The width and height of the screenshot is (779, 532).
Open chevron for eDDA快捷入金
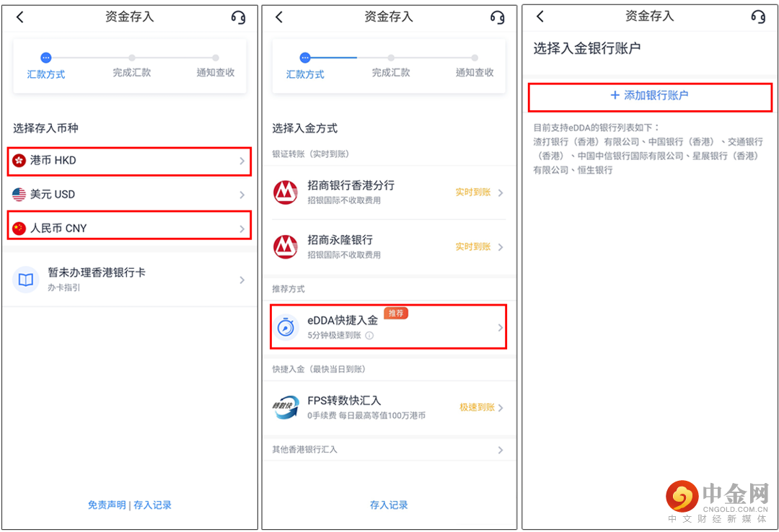[501, 328]
